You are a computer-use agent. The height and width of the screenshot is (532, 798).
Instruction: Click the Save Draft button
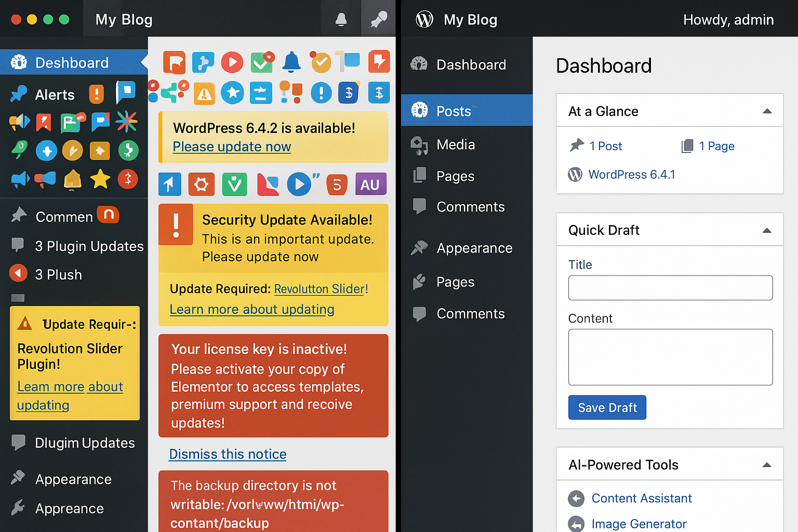click(x=607, y=408)
